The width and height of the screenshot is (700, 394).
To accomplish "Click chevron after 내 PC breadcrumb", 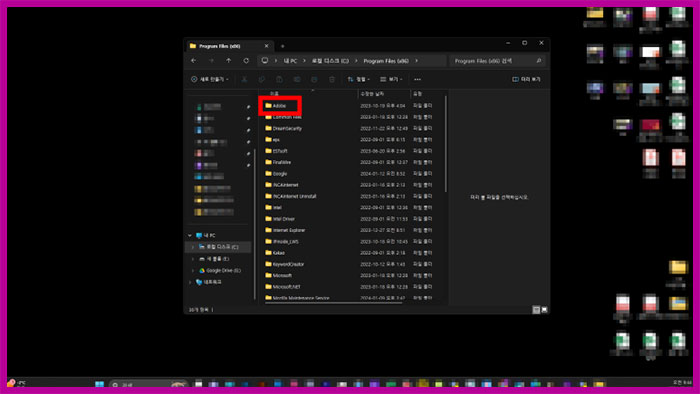I will (304, 61).
